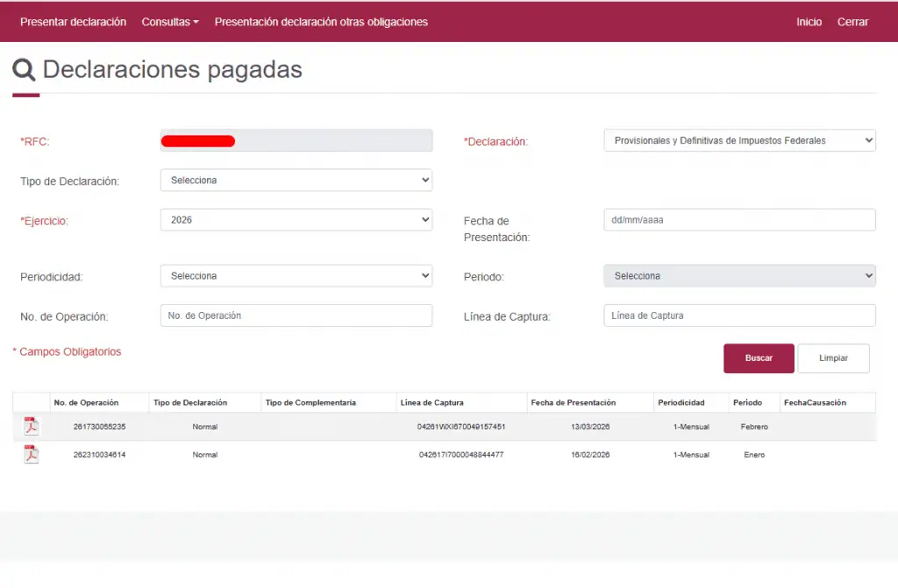Open the Tipo de Declaración dropdown
The width and height of the screenshot is (898, 588).
coord(296,181)
